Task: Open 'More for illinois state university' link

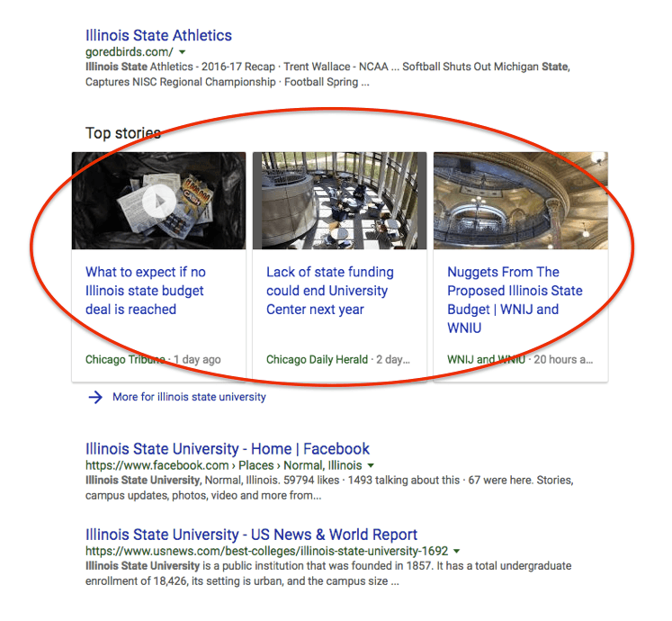Action: (x=189, y=397)
